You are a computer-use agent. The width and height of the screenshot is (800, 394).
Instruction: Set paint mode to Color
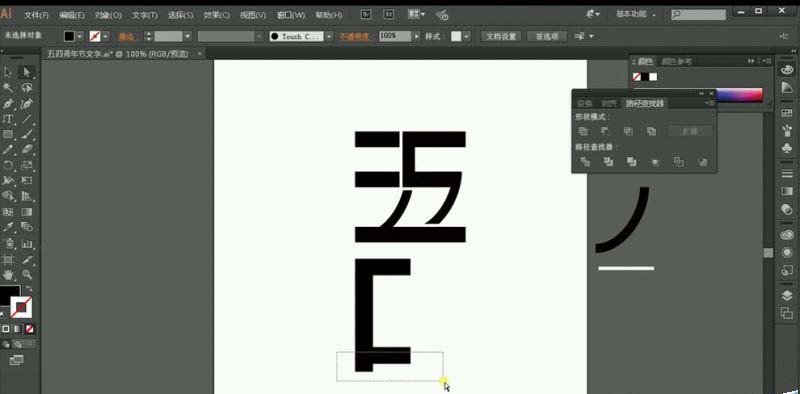point(6,329)
